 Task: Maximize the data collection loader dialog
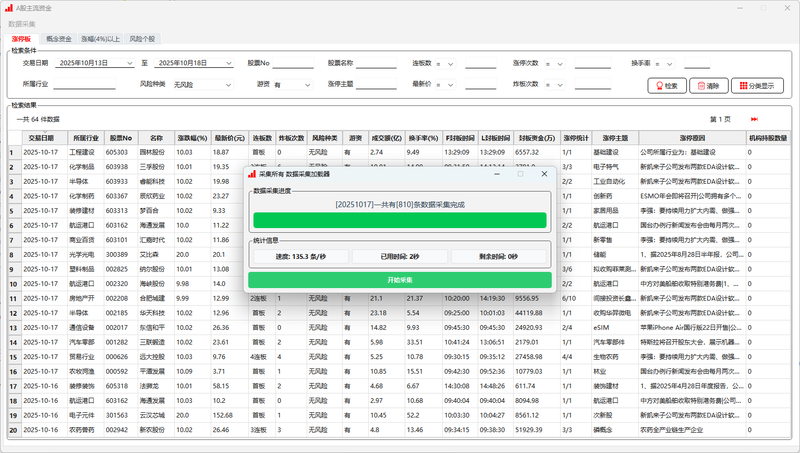tap(520, 173)
